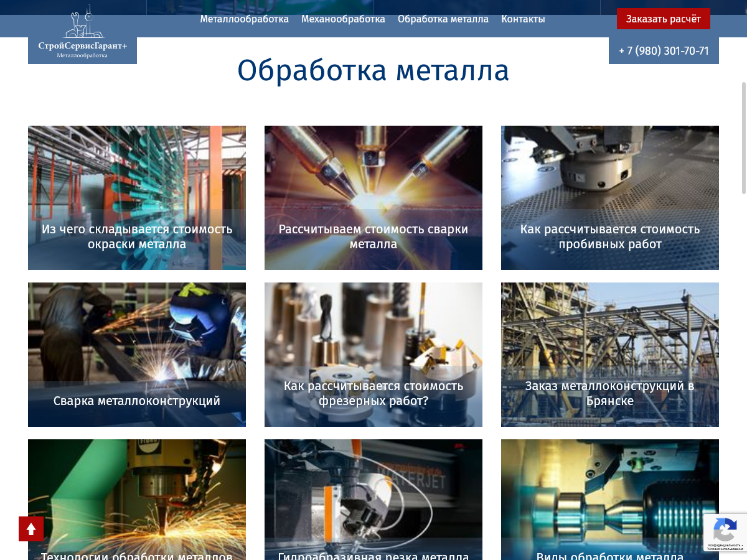Open Технологии обработки металлов card
This screenshot has height=560, width=747.
[137, 498]
